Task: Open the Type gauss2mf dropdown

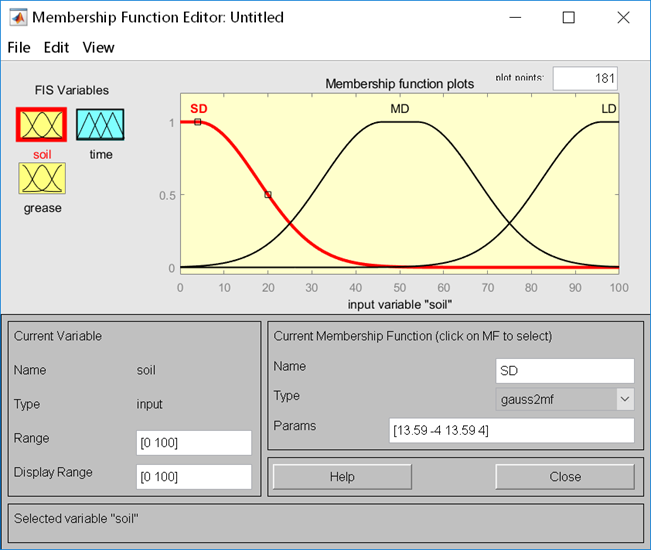Action: pyautogui.click(x=565, y=399)
